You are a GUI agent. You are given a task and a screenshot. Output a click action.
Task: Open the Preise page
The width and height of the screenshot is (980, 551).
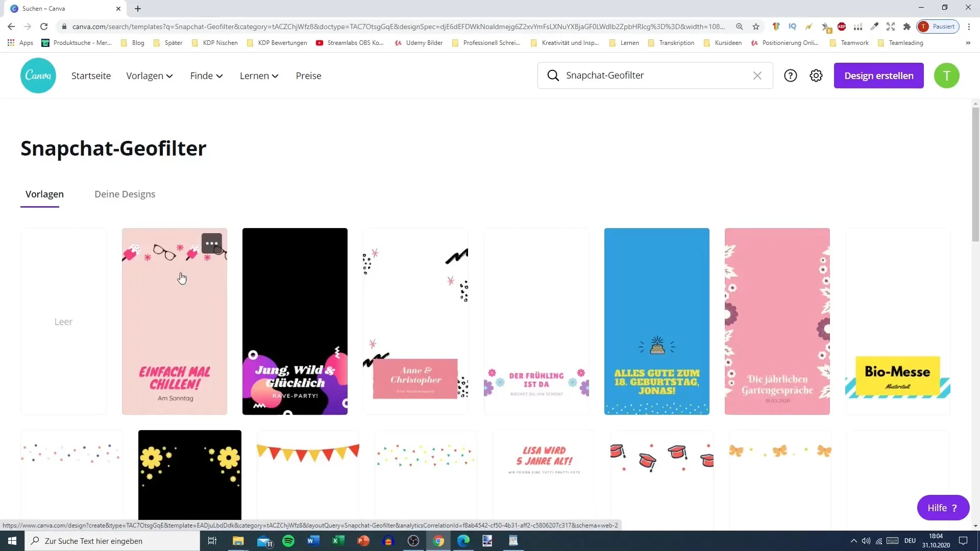309,76
